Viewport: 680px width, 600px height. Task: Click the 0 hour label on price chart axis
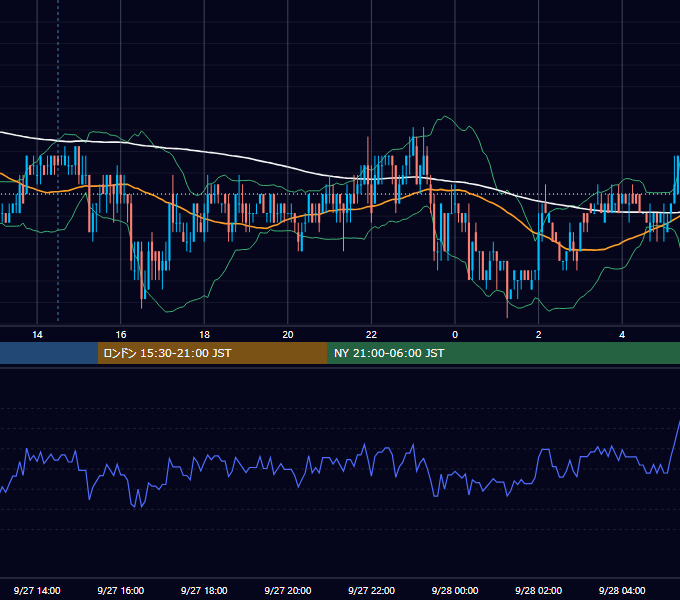455,335
